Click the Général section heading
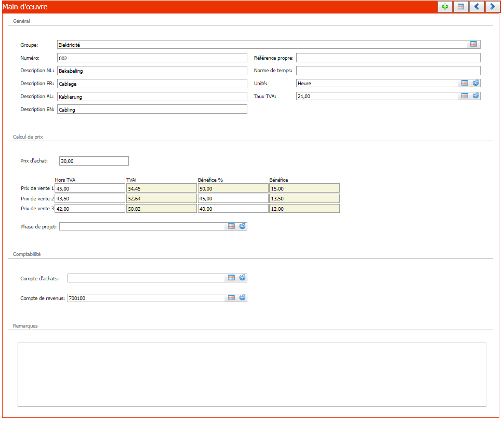Image resolution: width=504 pixels, height=421 pixels. (x=21, y=21)
